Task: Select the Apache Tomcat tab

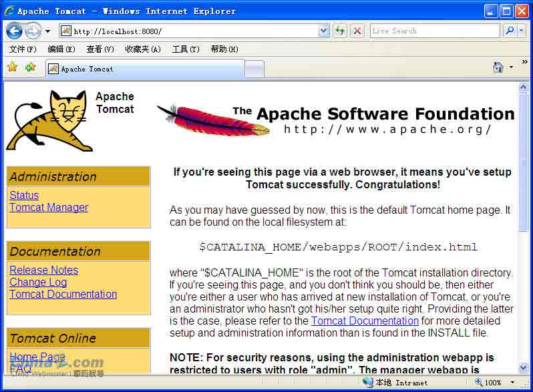Action: pos(145,69)
